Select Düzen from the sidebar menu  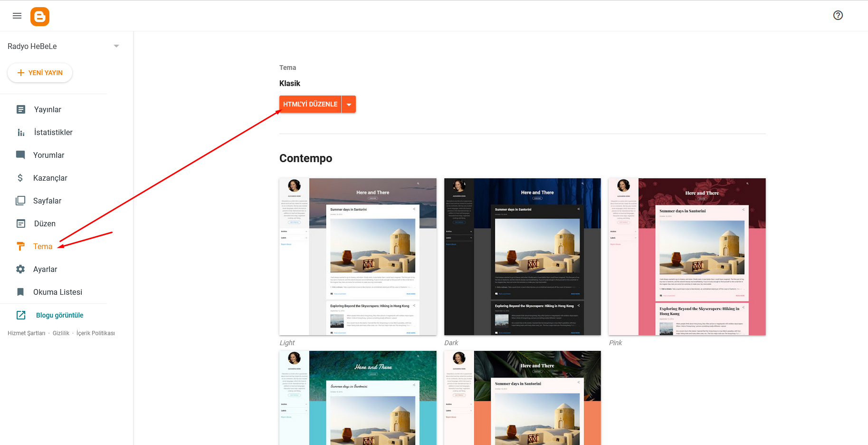pos(45,223)
